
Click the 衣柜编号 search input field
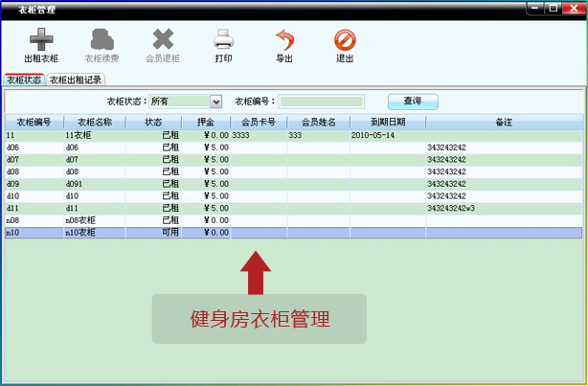tap(322, 102)
